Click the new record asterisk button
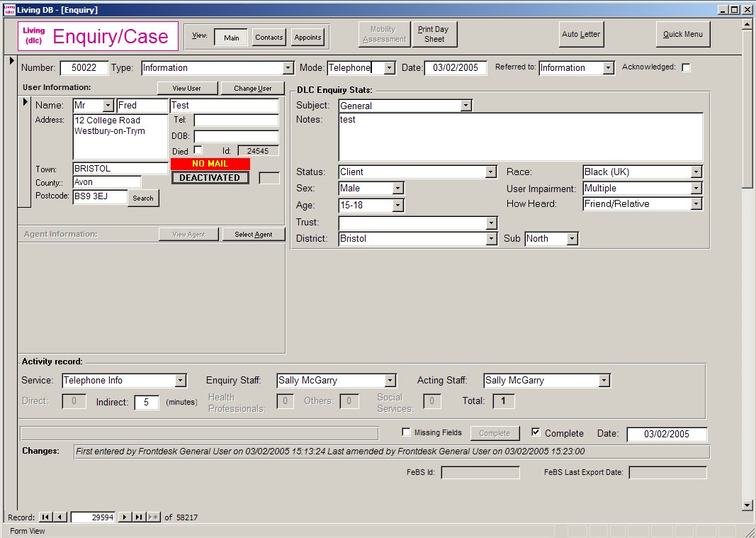756x538 pixels. pos(154,517)
